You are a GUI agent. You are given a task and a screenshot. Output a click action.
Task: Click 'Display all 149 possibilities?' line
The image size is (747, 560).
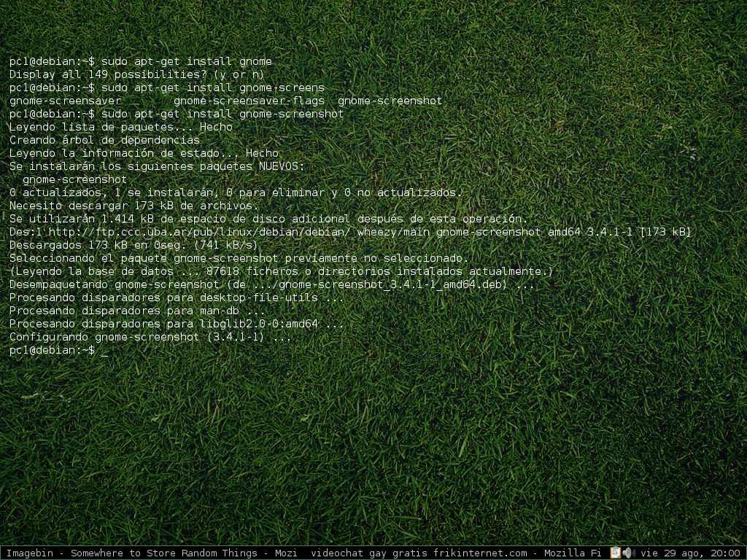[136, 74]
